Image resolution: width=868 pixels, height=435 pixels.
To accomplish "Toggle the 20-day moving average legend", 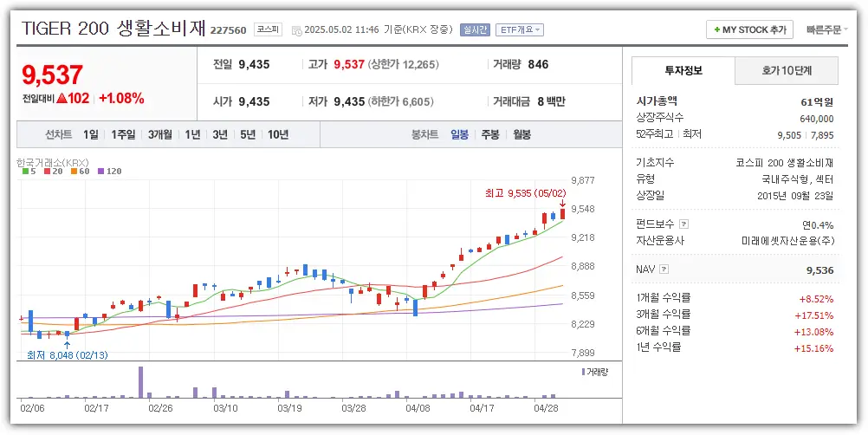I will 52,172.
